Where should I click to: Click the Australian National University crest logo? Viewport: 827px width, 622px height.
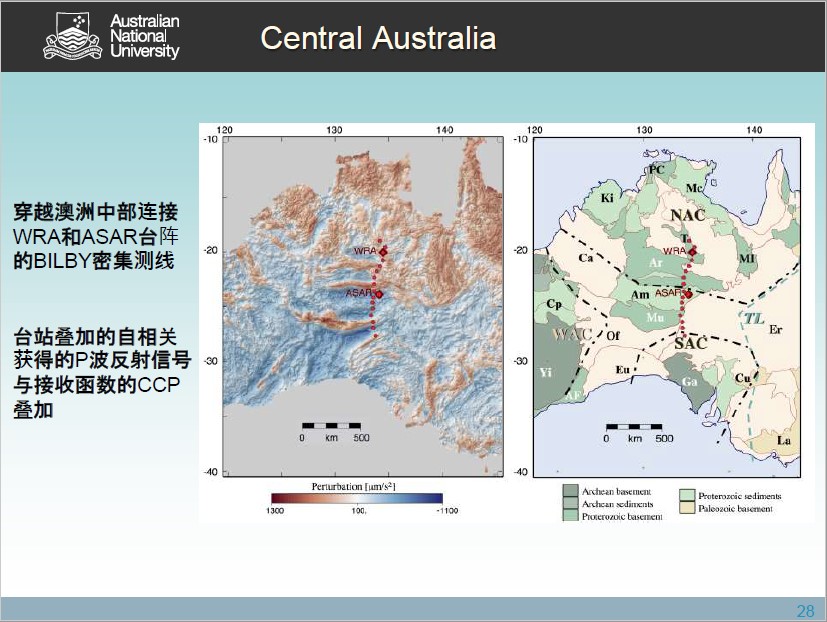pos(72,37)
